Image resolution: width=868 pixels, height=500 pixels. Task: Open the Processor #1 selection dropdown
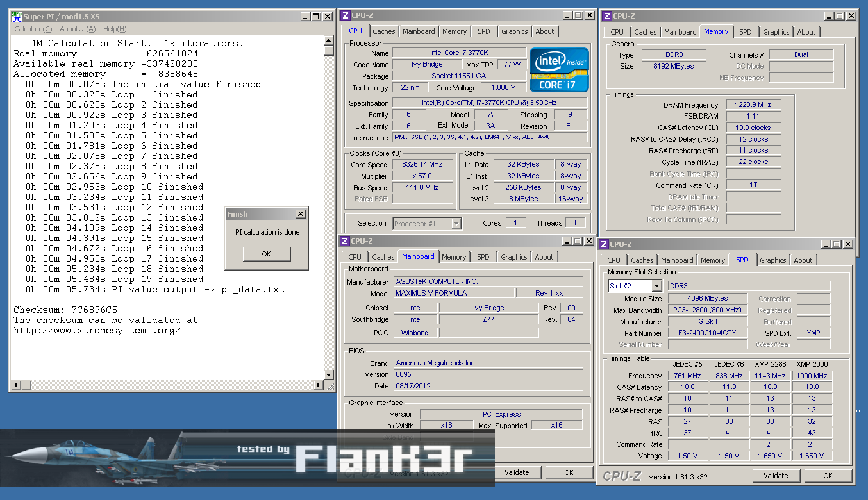456,223
